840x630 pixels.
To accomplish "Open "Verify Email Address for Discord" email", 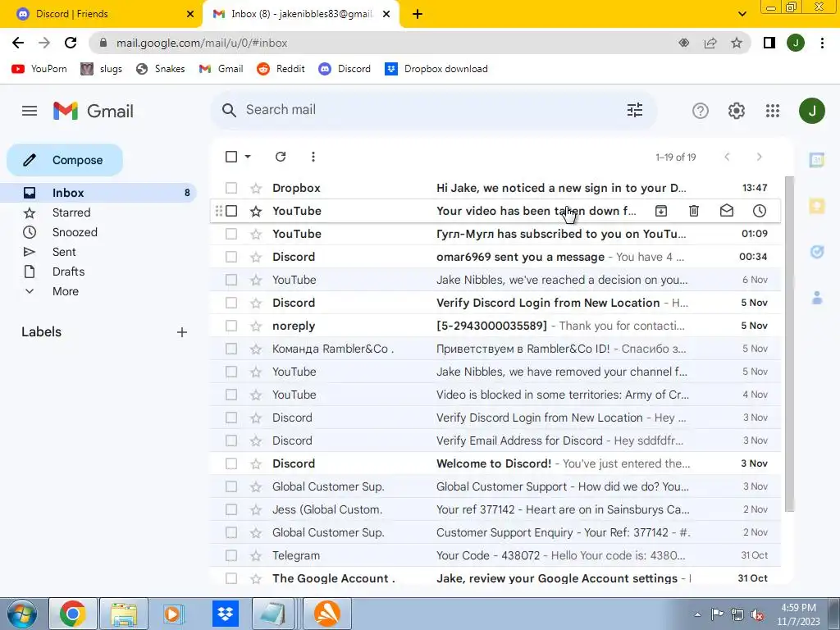I will click(495, 441).
